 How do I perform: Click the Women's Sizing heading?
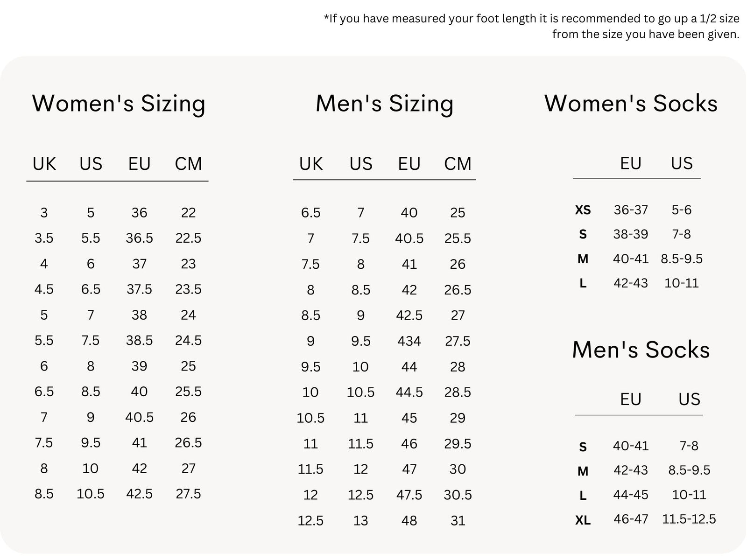click(x=119, y=103)
